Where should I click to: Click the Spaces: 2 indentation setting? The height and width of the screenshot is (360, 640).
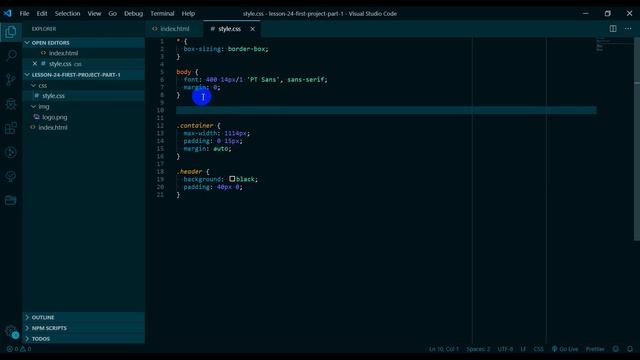point(478,349)
